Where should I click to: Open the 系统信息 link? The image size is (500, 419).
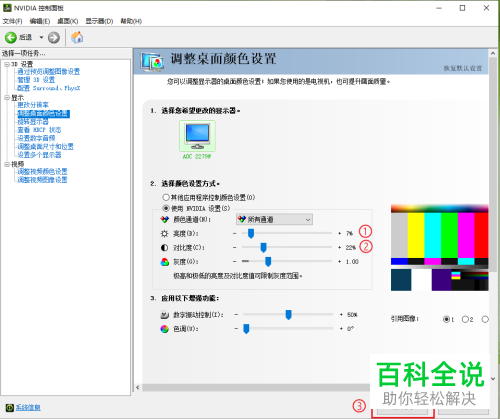click(x=28, y=407)
